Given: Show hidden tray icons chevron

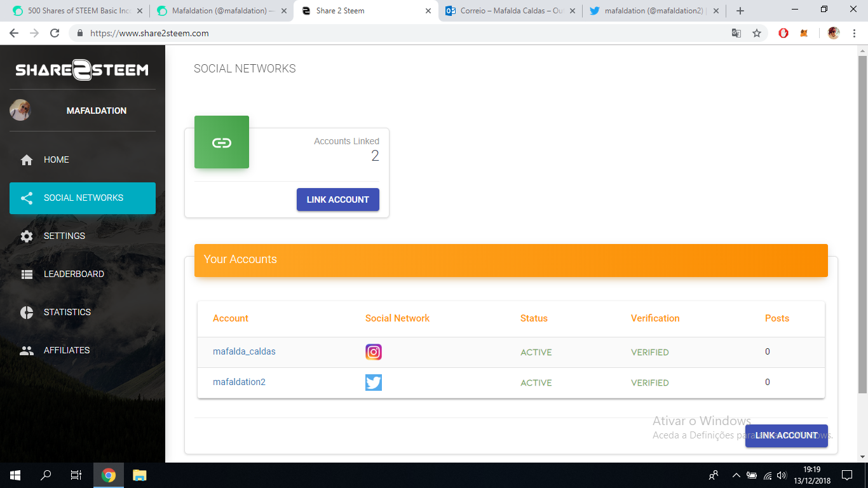Looking at the screenshot, I should 736,475.
